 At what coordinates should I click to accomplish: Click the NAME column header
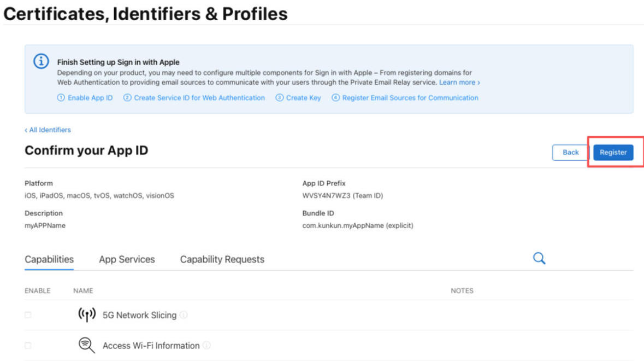(x=83, y=290)
